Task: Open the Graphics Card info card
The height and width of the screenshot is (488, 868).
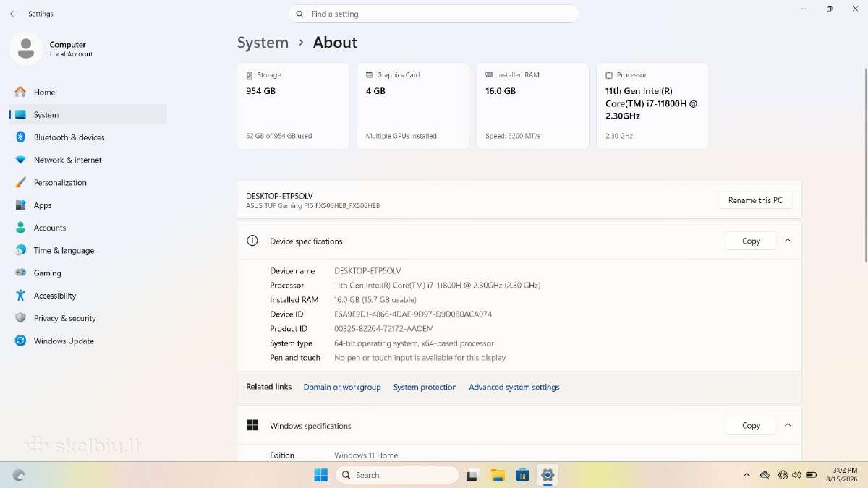Action: pyautogui.click(x=413, y=106)
